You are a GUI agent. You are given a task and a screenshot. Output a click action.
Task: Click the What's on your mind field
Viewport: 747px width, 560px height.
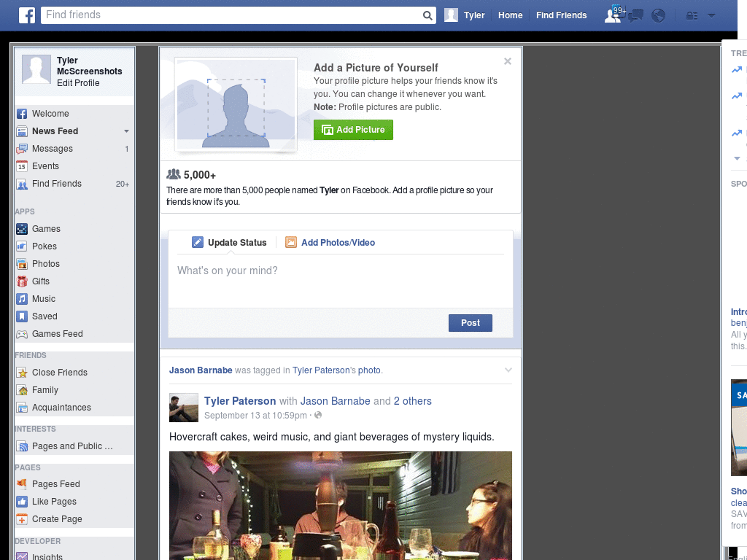point(341,281)
